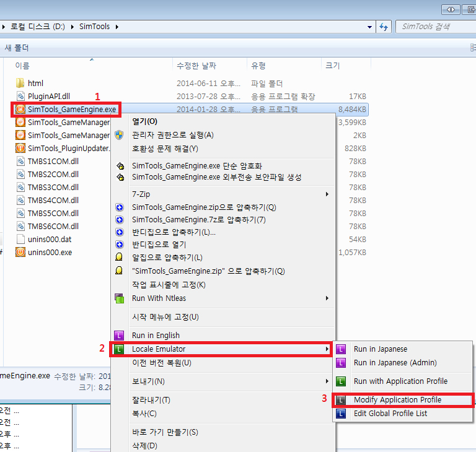The height and width of the screenshot is (452, 476).
Task: Click the Bandizip icon beside 7z로 압축하기
Action: 120,220
